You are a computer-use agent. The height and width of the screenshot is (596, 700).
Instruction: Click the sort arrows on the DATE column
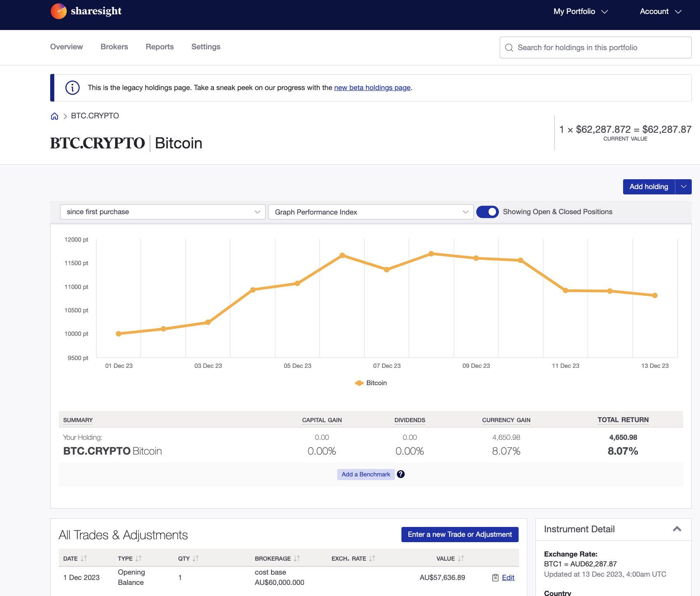pos(84,558)
